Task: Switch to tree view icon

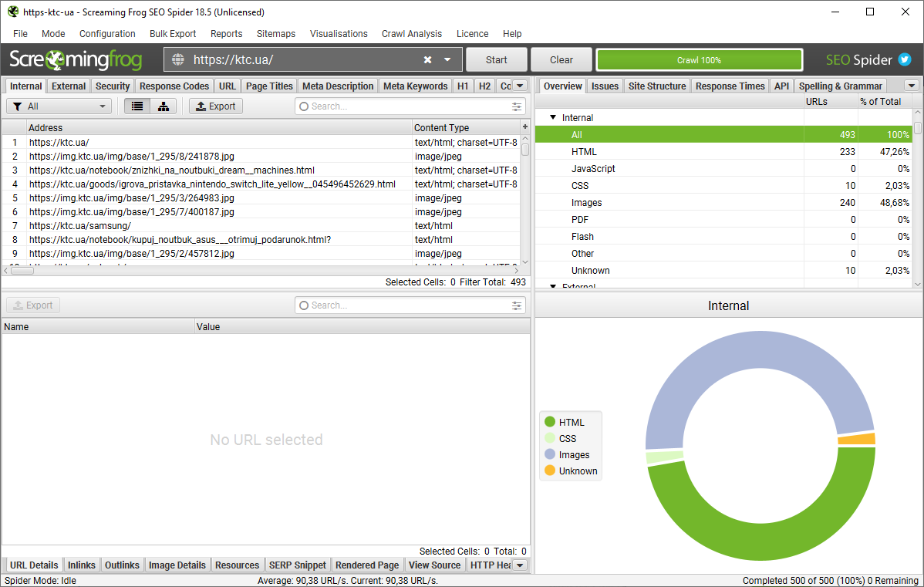Action: pos(164,106)
